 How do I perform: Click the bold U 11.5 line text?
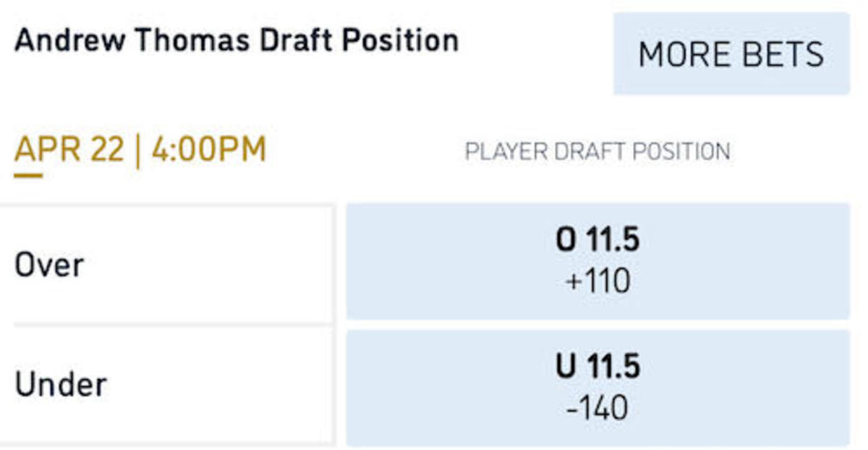[x=597, y=368]
